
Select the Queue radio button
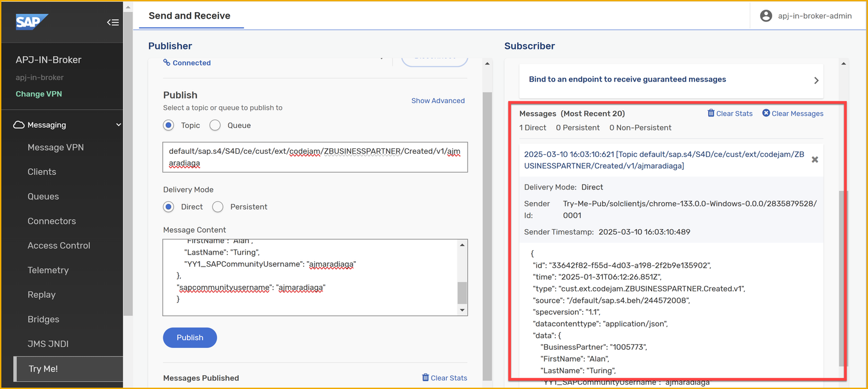click(215, 125)
